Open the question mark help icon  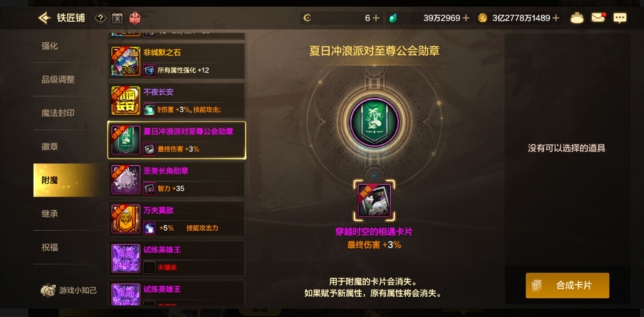100,18
